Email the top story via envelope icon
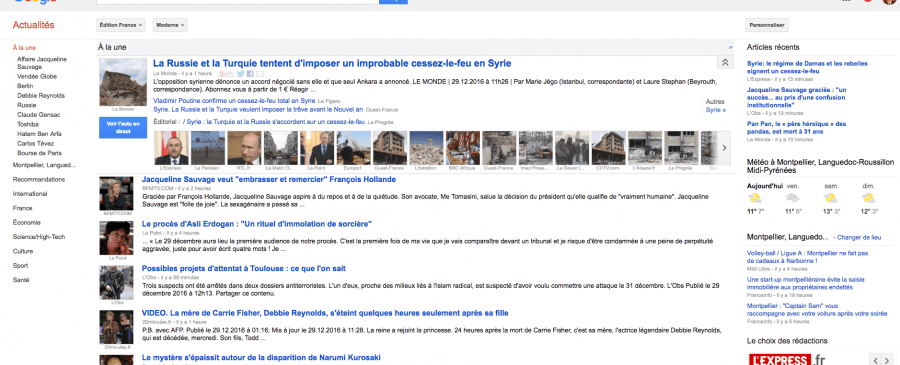 coord(260,74)
